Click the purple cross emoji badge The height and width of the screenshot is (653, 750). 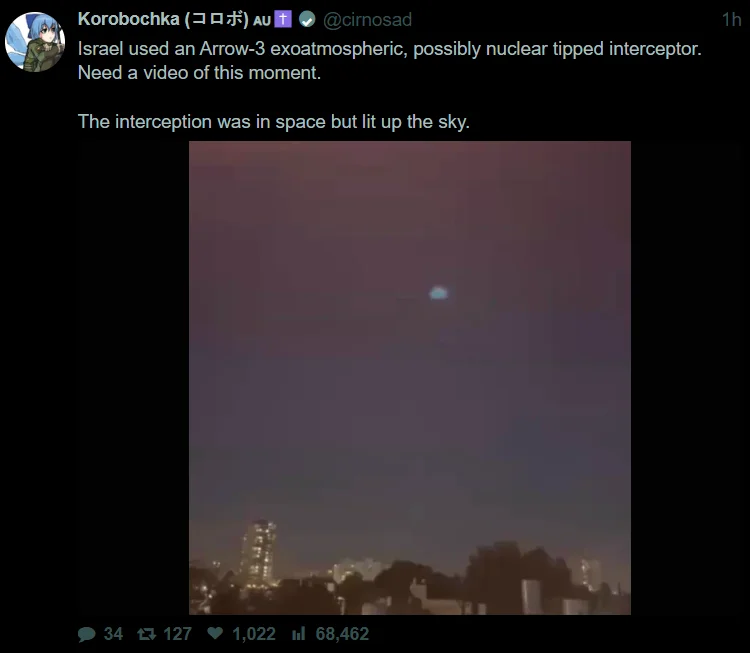[x=283, y=19]
